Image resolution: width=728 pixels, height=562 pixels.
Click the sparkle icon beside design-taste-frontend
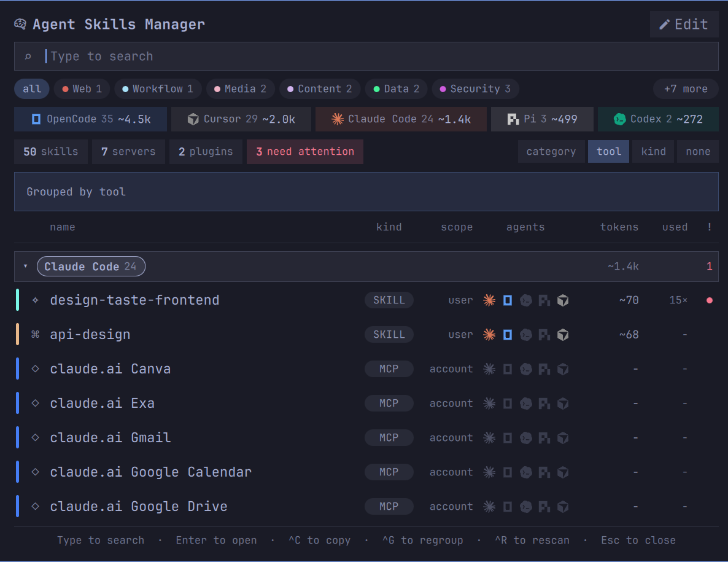(x=35, y=300)
